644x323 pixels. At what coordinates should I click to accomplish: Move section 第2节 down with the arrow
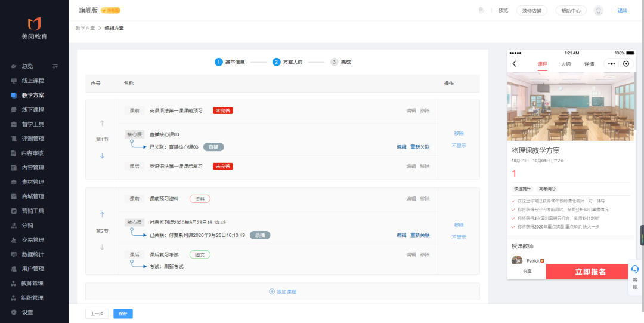click(102, 247)
